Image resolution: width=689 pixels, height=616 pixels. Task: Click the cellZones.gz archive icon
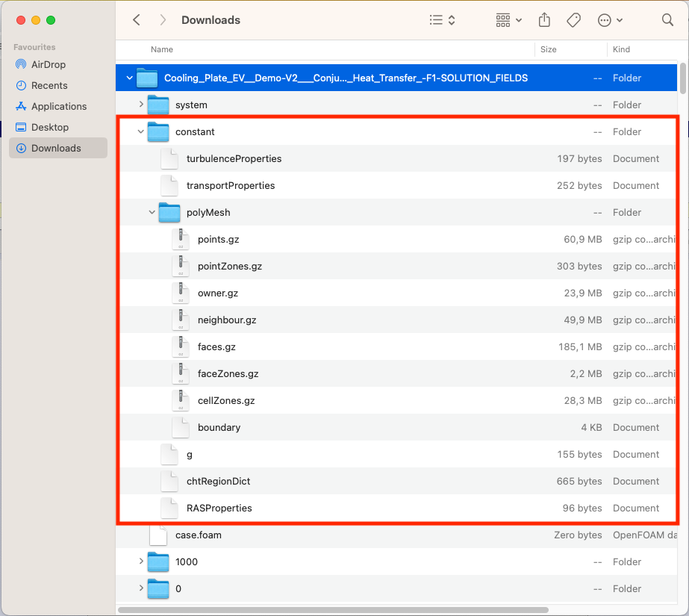pyautogui.click(x=181, y=400)
